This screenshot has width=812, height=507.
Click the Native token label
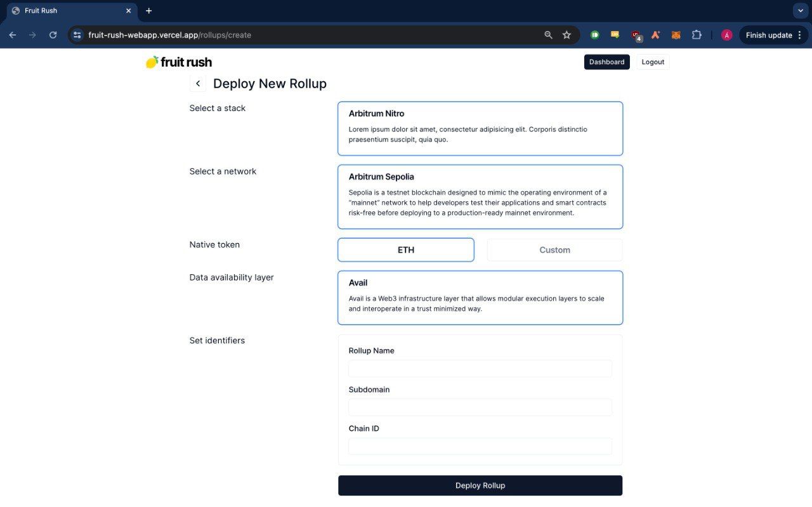214,245
